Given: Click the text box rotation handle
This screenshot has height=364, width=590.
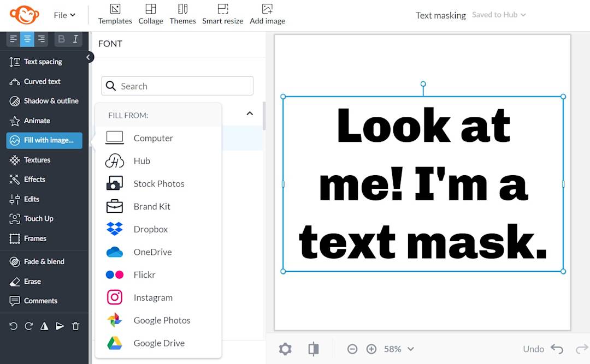Looking at the screenshot, I should pos(423,84).
